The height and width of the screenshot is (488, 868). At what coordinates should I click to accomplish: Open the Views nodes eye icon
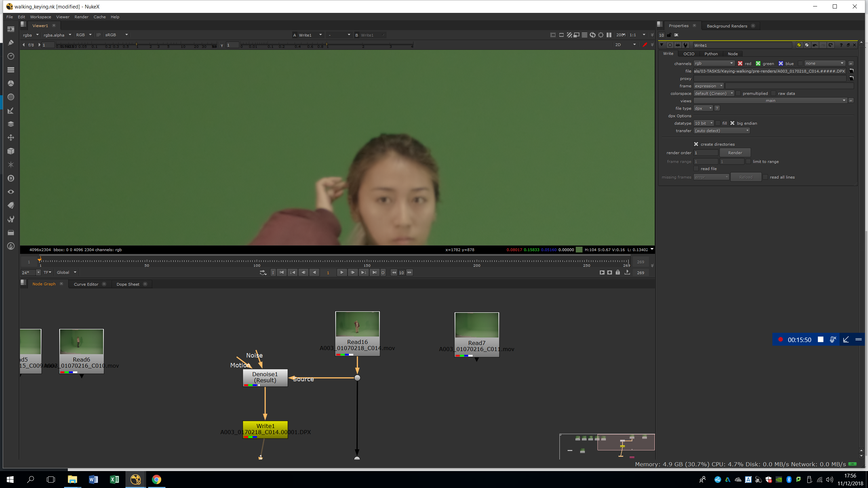pos(11,192)
